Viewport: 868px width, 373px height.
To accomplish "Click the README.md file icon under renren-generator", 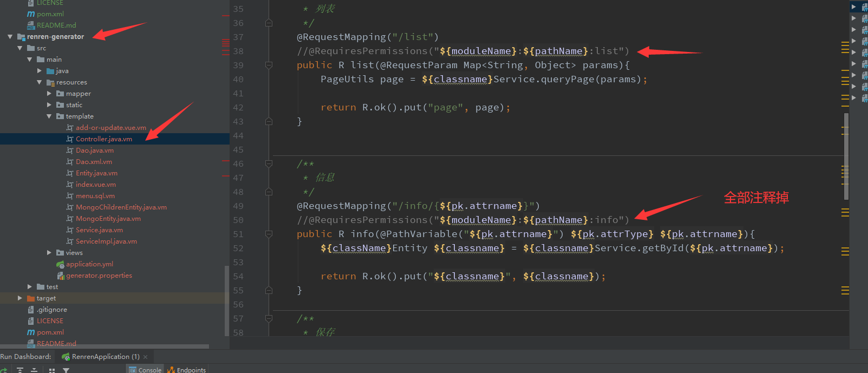I will coord(31,344).
